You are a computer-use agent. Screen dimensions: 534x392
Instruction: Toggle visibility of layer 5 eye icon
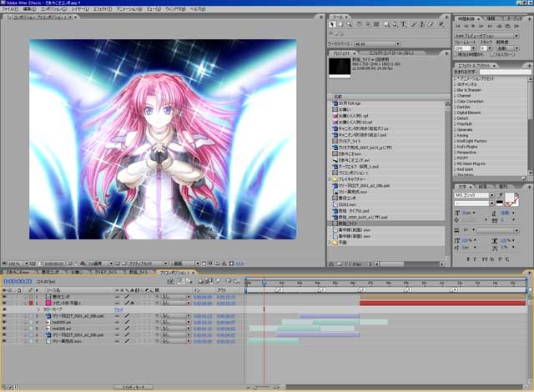point(4,329)
